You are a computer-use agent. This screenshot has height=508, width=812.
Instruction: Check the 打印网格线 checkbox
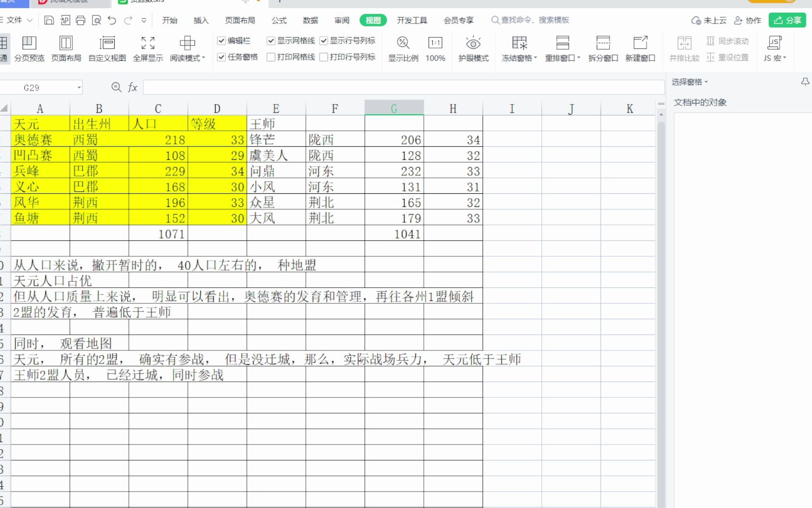(271, 57)
